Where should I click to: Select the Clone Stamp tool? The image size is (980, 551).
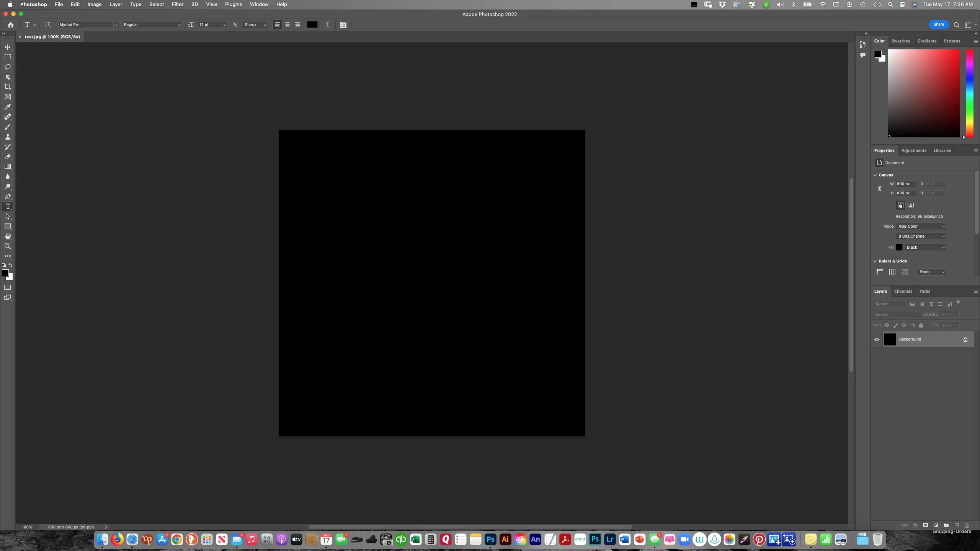coord(8,137)
